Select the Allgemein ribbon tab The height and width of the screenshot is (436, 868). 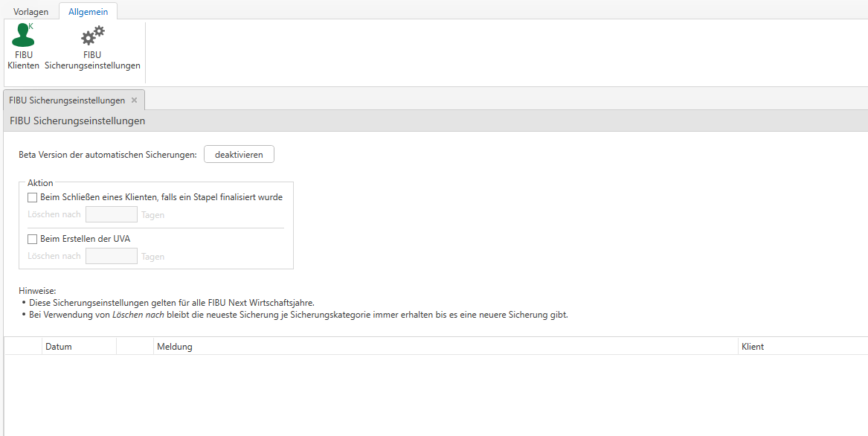pos(88,11)
